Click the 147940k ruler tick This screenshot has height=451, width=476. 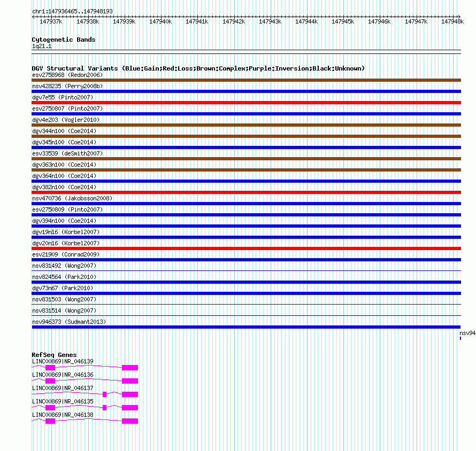point(160,21)
